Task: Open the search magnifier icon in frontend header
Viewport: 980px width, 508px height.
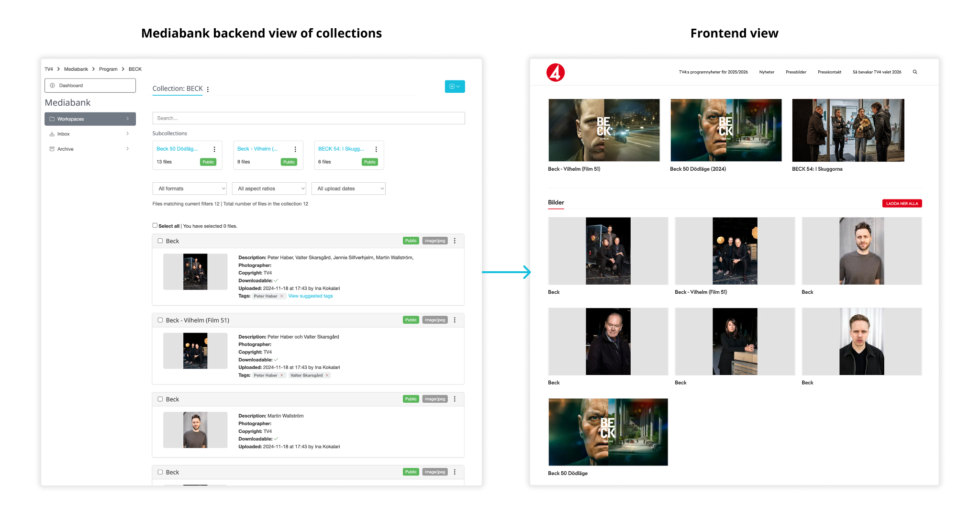Action: 915,72
